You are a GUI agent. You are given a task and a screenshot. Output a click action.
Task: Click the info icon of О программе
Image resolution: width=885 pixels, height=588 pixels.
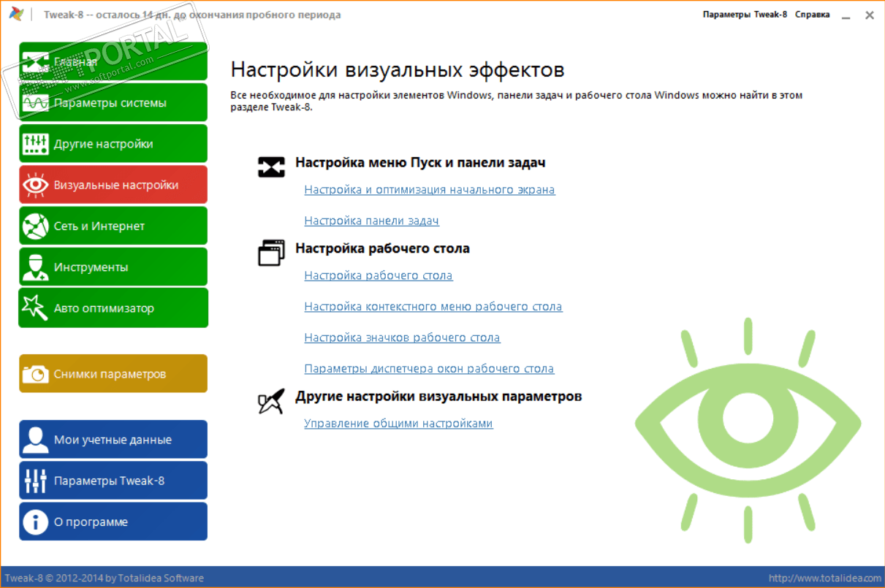tap(35, 522)
